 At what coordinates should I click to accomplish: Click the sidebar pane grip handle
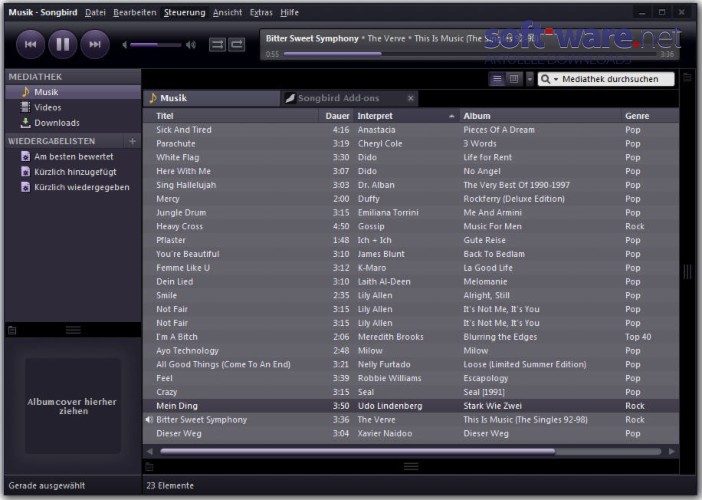pyautogui.click(x=73, y=330)
